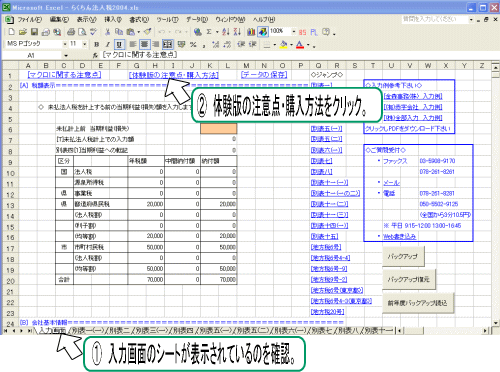Activate the Format Painter brush
Viewport: 500px width, 372px height.
coord(147,32)
